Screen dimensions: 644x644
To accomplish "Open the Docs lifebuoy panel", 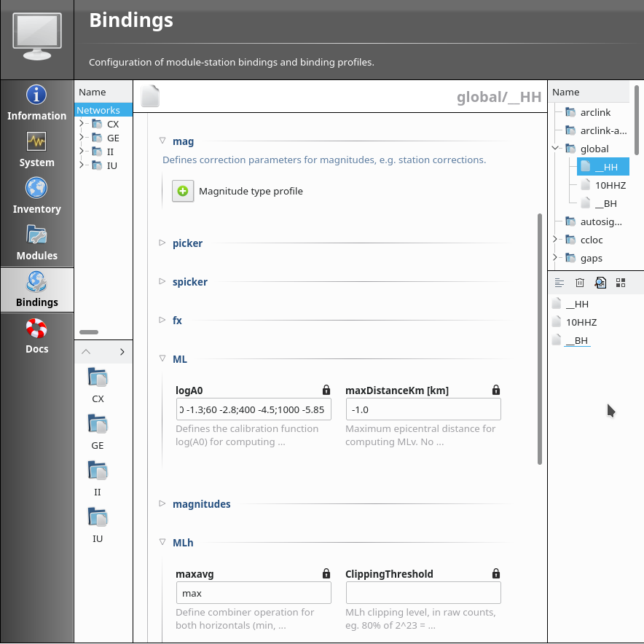I will coord(36,336).
